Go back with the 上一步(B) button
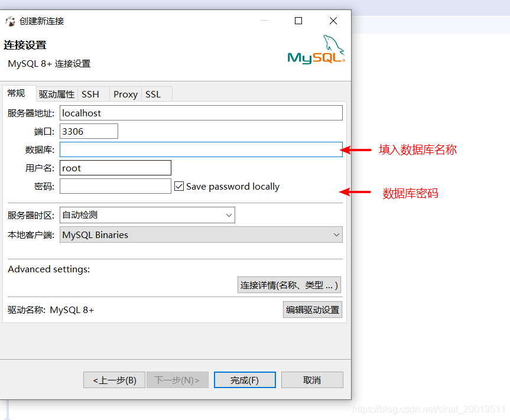510x420 pixels. pos(114,380)
